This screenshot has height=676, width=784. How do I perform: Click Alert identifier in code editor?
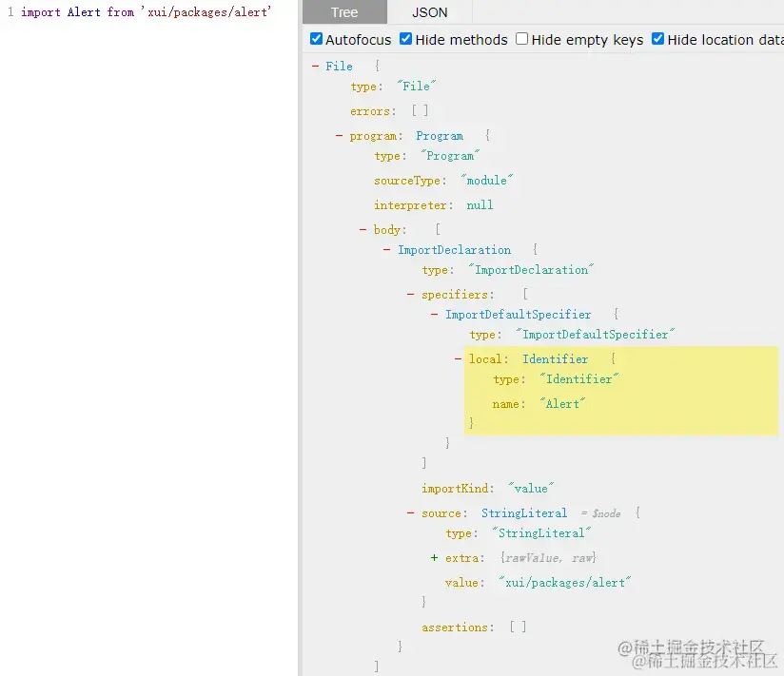point(84,12)
